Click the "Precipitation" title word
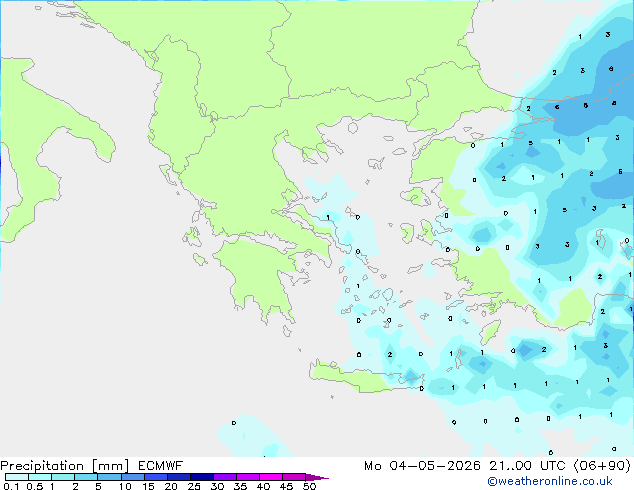 click(x=42, y=466)
